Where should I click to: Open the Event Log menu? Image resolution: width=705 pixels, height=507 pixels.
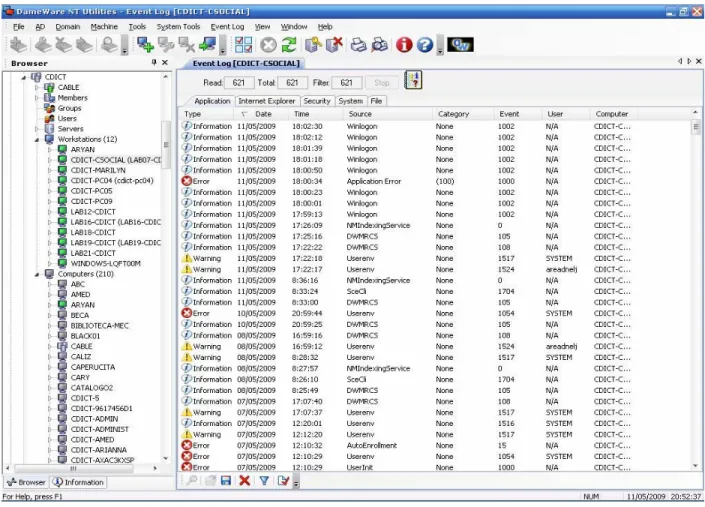(x=228, y=27)
